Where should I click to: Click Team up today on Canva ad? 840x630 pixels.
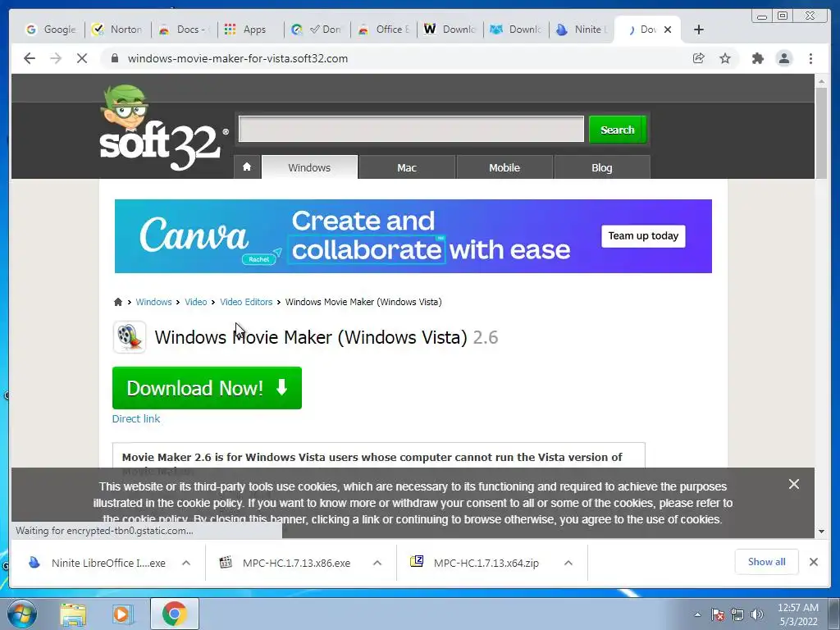[x=643, y=236]
